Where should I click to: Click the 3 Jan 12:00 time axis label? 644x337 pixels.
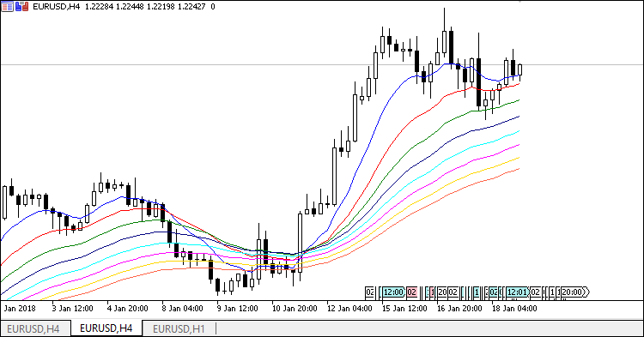pos(73,309)
